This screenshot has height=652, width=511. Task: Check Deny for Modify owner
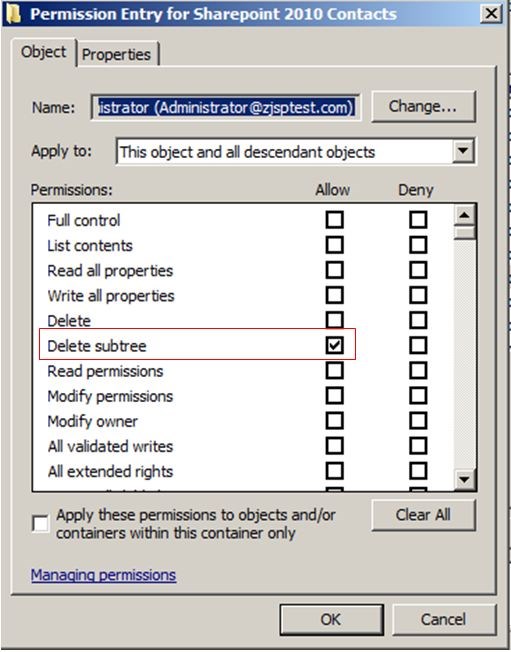click(418, 421)
